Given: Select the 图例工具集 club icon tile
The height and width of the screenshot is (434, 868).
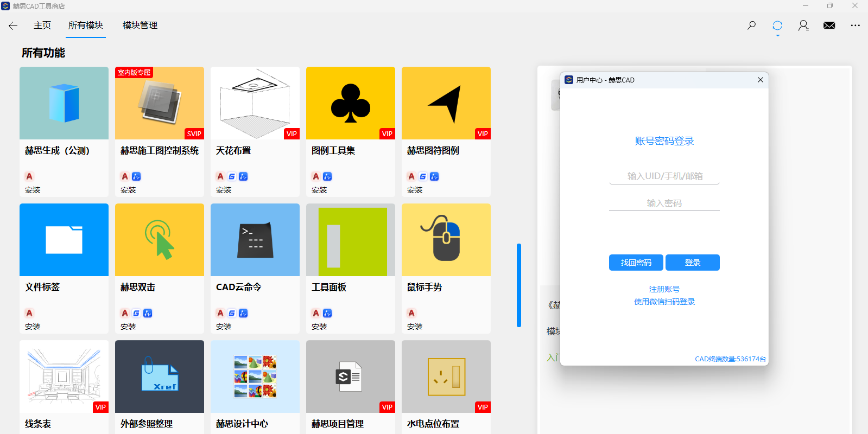Looking at the screenshot, I should pos(351,103).
